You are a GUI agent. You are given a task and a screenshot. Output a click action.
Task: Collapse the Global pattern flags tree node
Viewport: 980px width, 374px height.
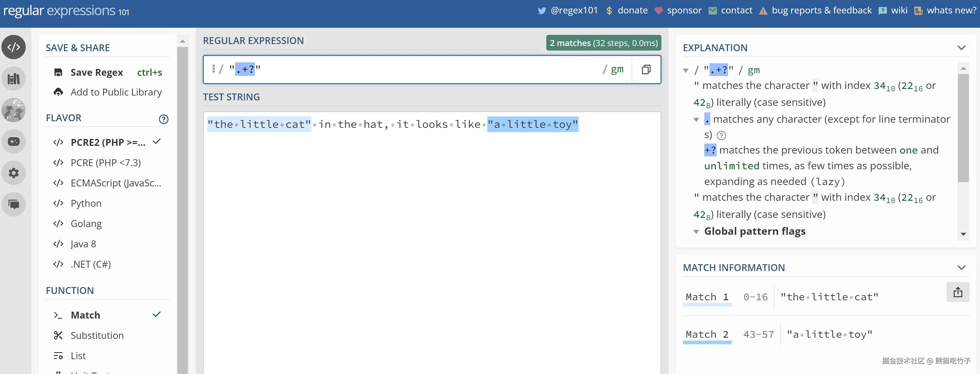pyautogui.click(x=696, y=232)
